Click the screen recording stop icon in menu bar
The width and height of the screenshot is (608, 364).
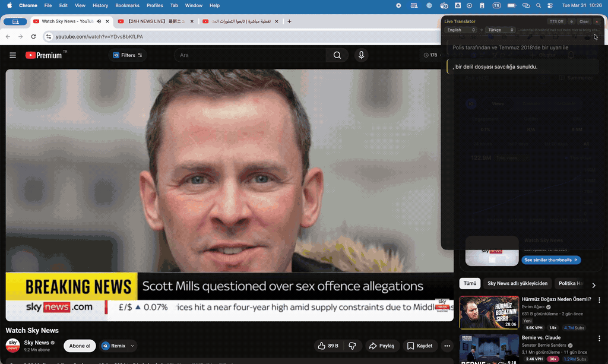(398, 5)
